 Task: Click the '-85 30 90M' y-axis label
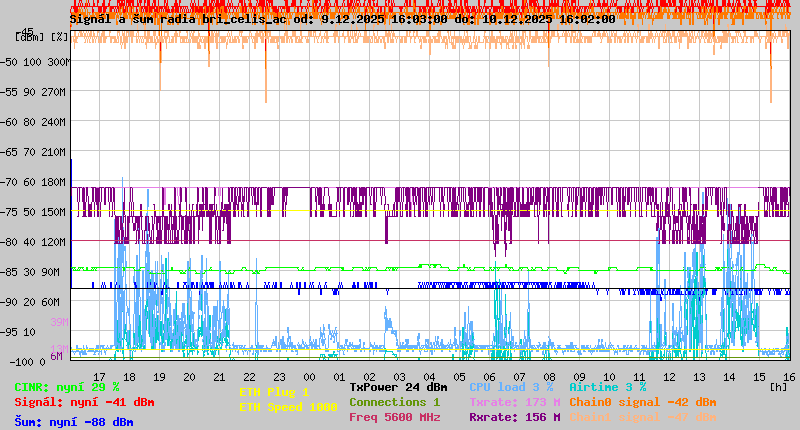tap(30, 272)
